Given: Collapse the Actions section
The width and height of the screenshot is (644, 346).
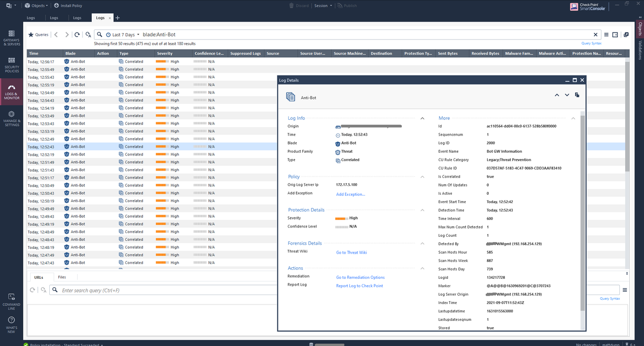Looking at the screenshot, I should tap(422, 268).
